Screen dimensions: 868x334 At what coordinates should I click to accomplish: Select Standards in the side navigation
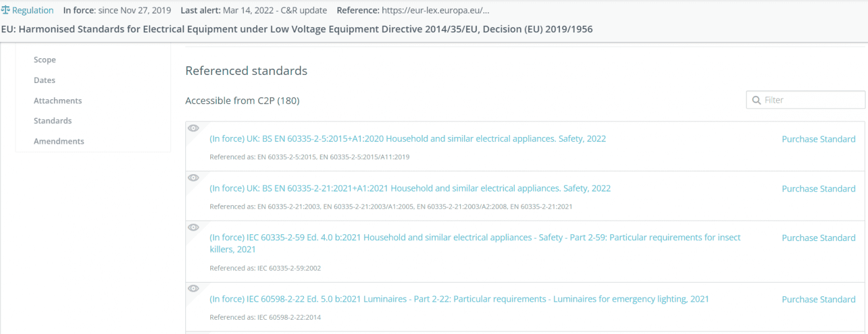(53, 121)
